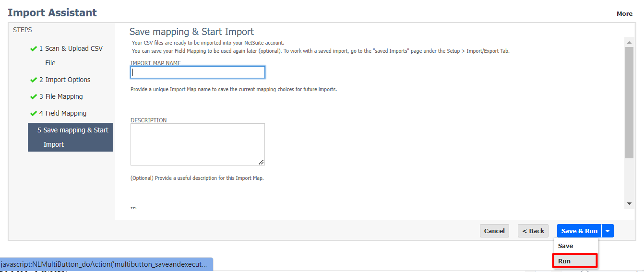Click the green checkmark beside File Mapping
The width and height of the screenshot is (644, 272).
pyautogui.click(x=33, y=96)
